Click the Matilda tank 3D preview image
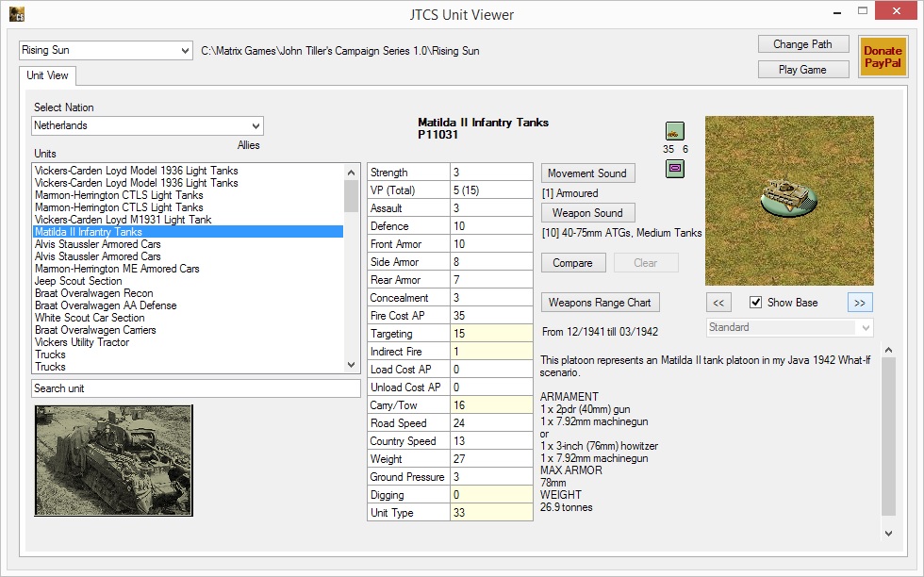This screenshot has width=924, height=577. coord(789,200)
